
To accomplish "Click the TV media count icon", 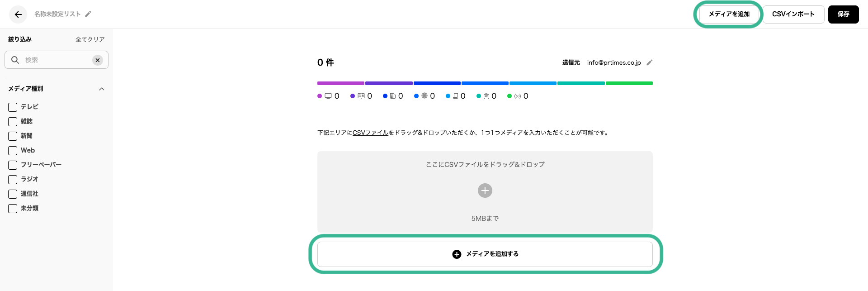I will [x=328, y=96].
